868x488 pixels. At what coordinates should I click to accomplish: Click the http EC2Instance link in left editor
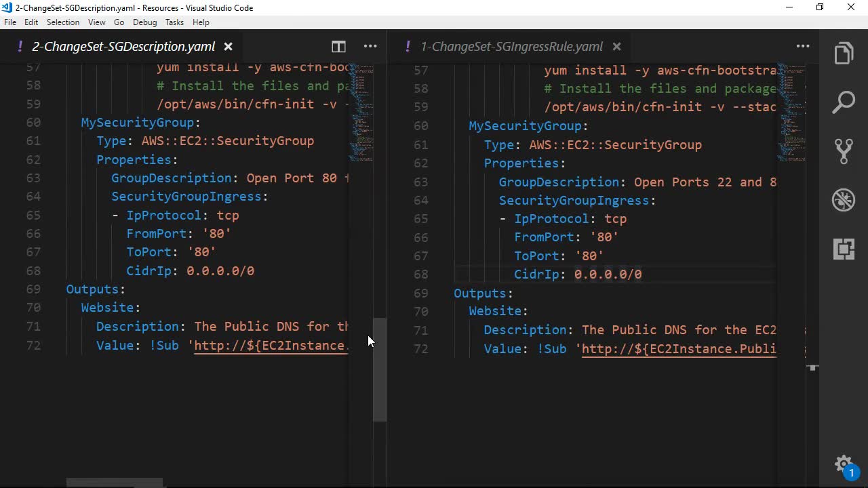click(x=271, y=346)
